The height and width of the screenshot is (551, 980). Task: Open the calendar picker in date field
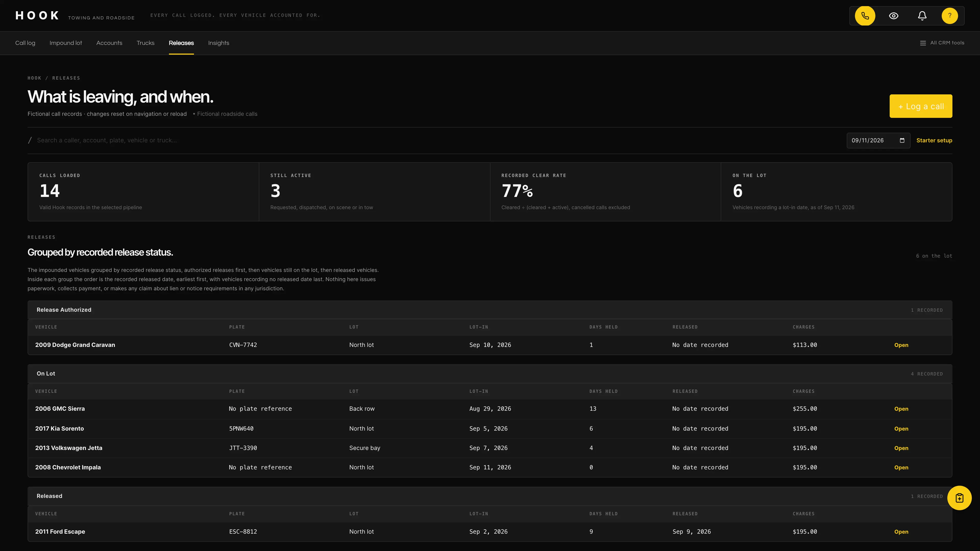(x=902, y=140)
